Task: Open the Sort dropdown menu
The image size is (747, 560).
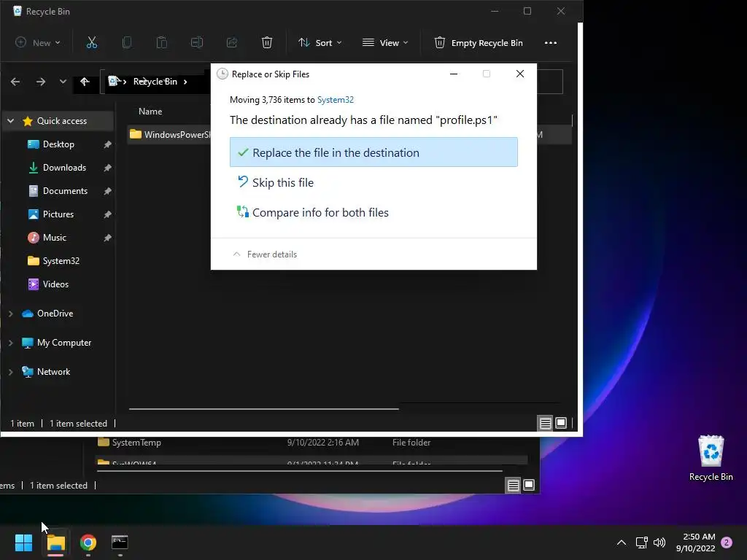Action: [x=320, y=42]
